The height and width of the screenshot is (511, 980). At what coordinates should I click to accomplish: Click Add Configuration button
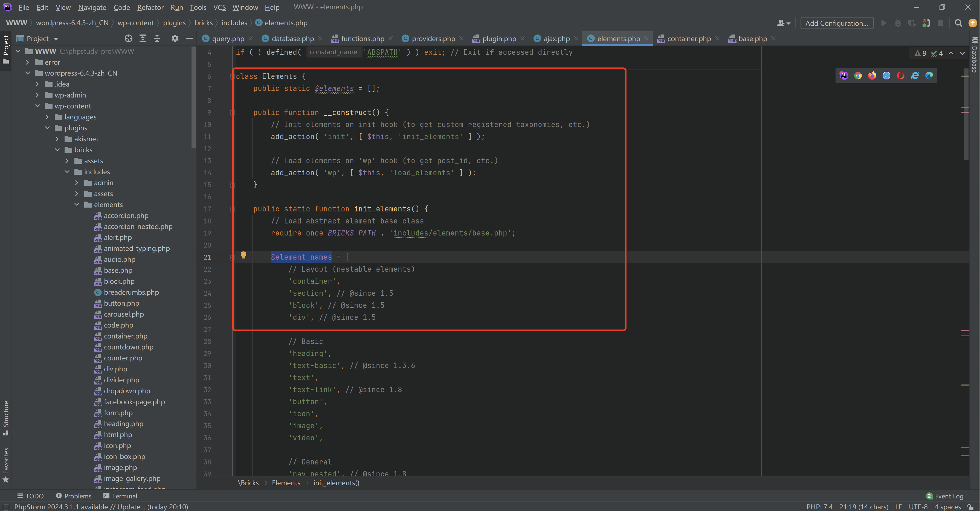coord(837,23)
